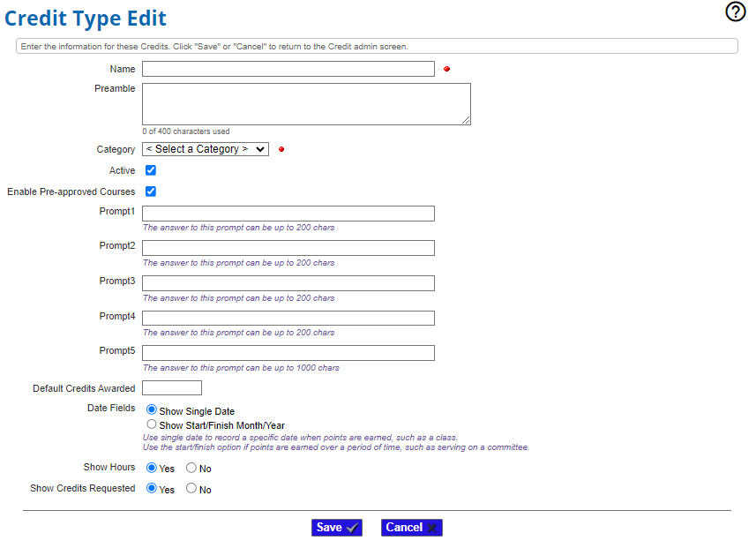Set Show Hours to No

click(191, 468)
